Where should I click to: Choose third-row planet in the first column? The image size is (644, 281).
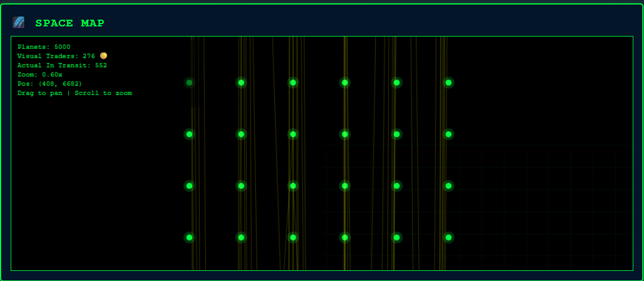click(x=190, y=186)
